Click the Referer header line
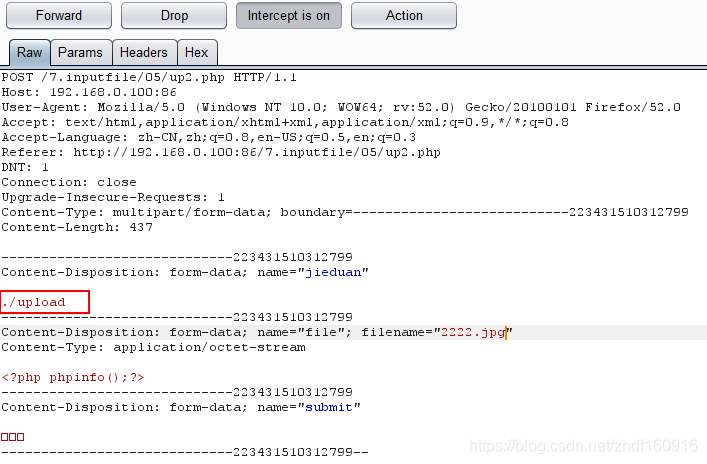 pyautogui.click(x=220, y=152)
